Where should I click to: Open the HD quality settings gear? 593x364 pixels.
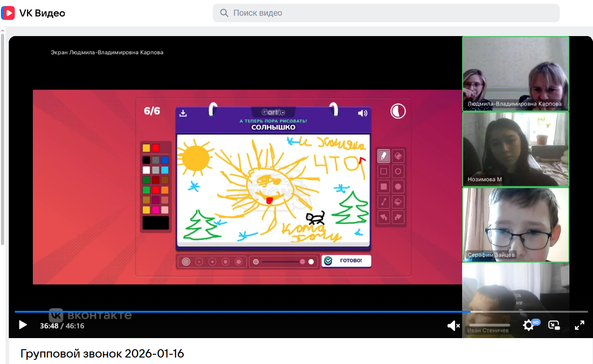pos(529,326)
